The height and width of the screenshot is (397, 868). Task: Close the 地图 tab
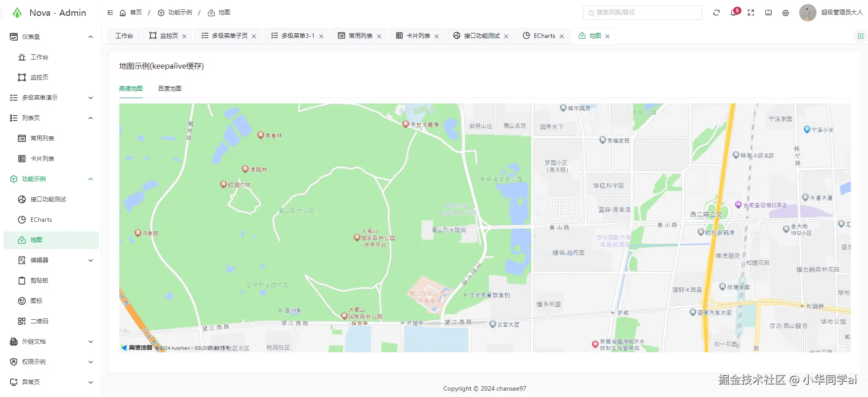608,36
